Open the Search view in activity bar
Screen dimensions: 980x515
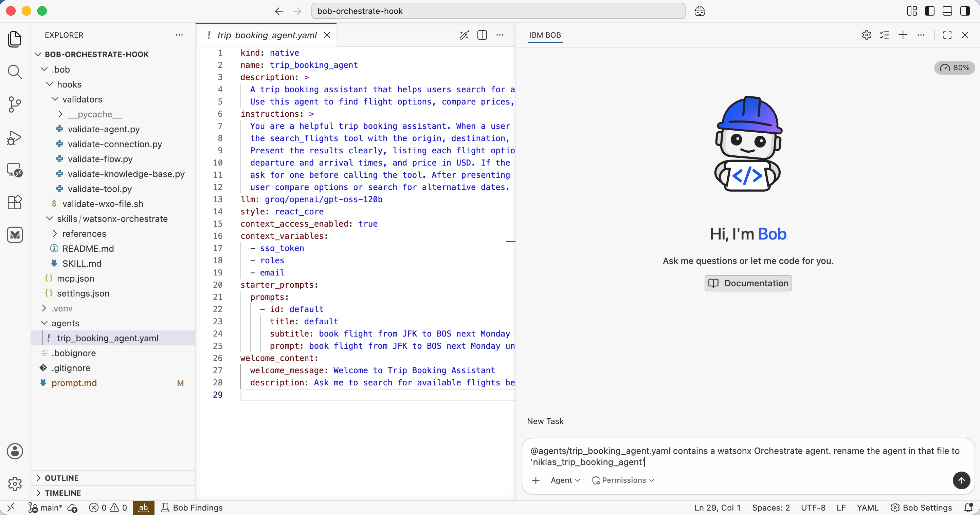coord(15,72)
